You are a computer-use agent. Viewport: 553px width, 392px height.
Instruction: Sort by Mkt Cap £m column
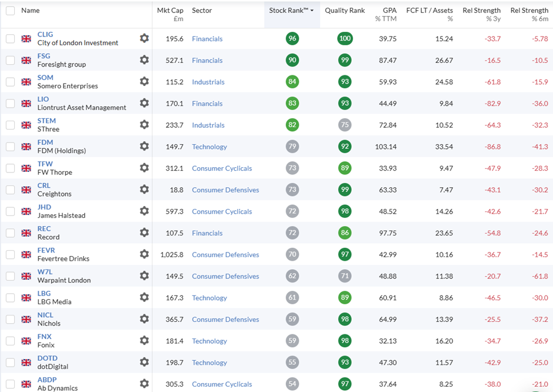[x=170, y=15]
